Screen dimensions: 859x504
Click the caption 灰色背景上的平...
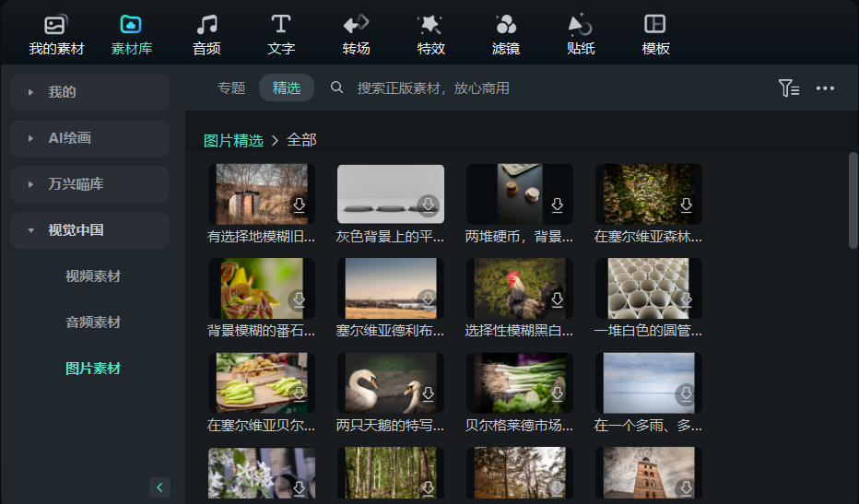(390, 237)
